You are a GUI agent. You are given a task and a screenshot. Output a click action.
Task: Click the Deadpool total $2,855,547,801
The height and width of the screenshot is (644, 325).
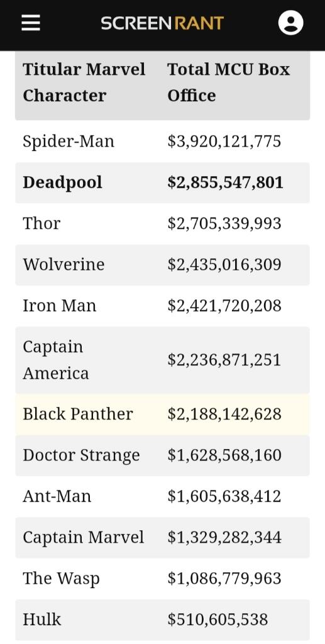click(x=225, y=182)
